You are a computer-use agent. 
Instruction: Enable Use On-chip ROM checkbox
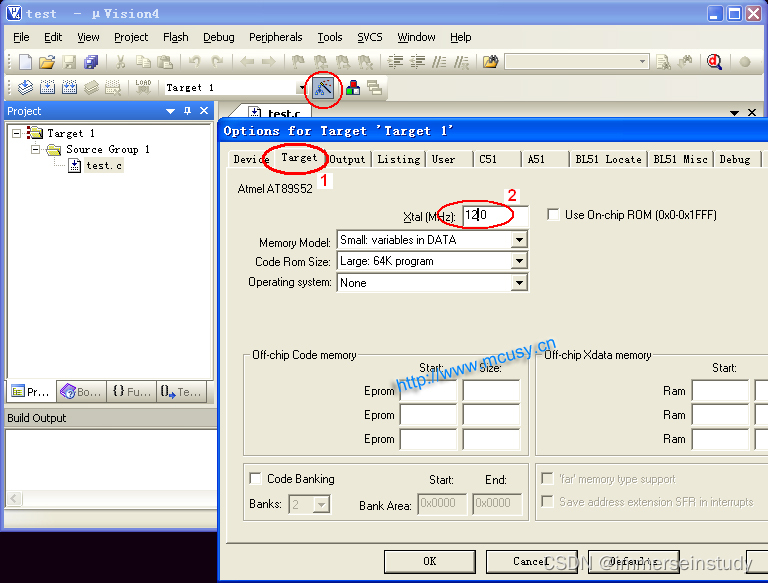(x=553, y=215)
